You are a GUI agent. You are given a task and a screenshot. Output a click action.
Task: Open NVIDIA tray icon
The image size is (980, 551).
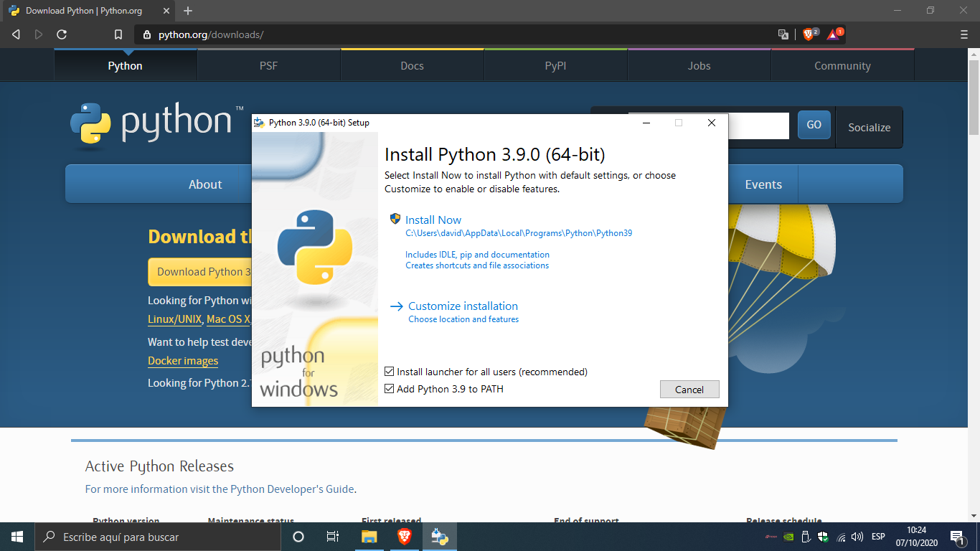[788, 537]
